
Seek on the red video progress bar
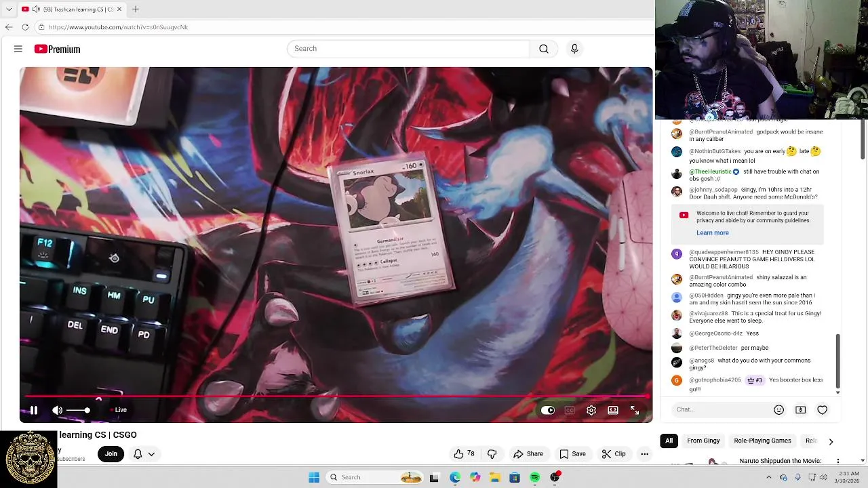(336, 396)
